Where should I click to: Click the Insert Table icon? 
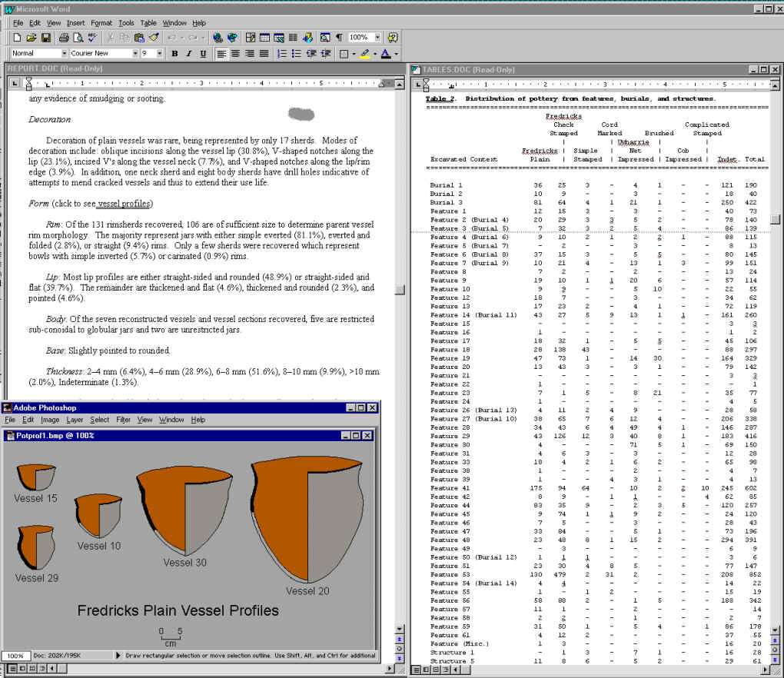(x=264, y=38)
